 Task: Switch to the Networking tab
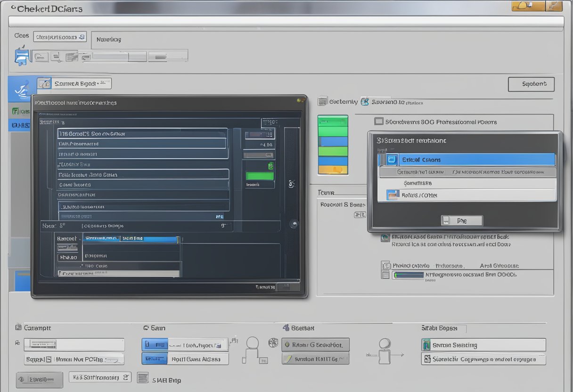point(108,40)
